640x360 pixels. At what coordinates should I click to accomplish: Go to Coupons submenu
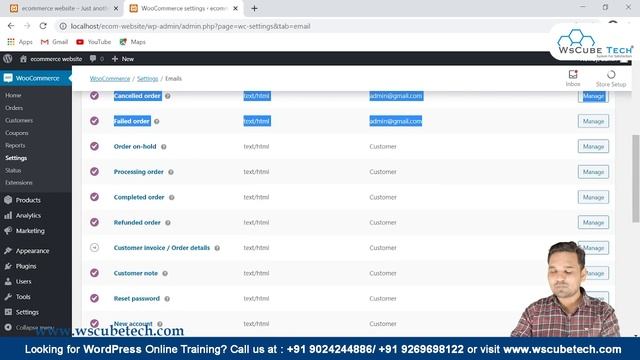(x=17, y=133)
